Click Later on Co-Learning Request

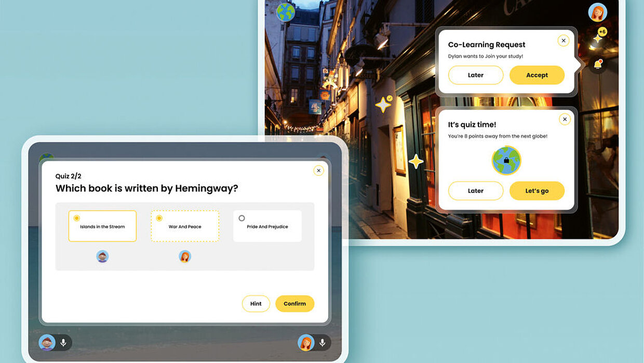click(475, 75)
